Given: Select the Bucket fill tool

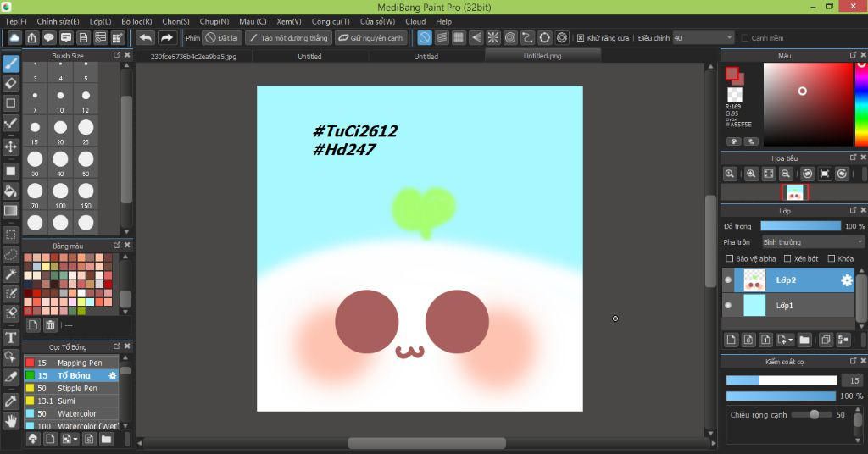Looking at the screenshot, I should pyautogui.click(x=11, y=191).
